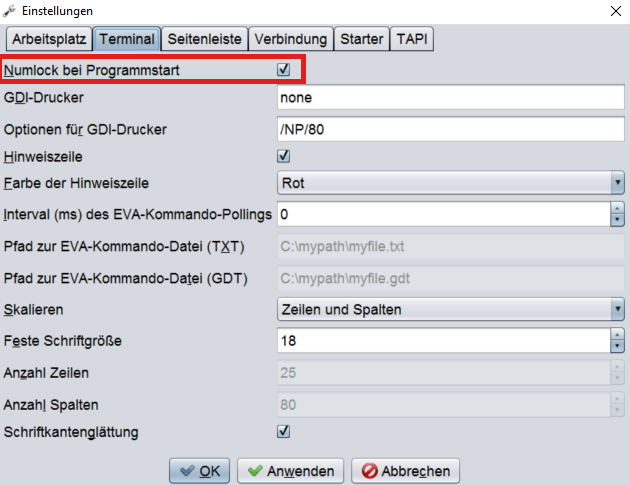The height and width of the screenshot is (485, 630).
Task: Expand the Skalieren dropdown
Action: (450, 309)
